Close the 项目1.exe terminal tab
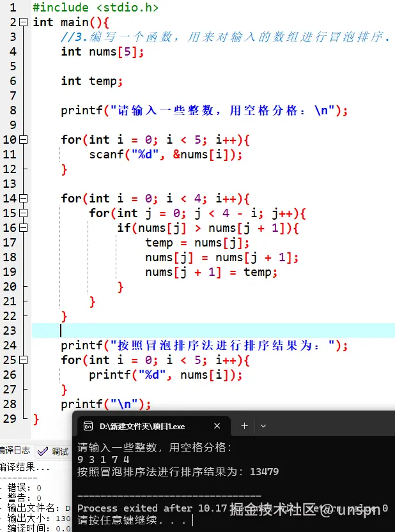The width and height of the screenshot is (395, 532). click(217, 426)
